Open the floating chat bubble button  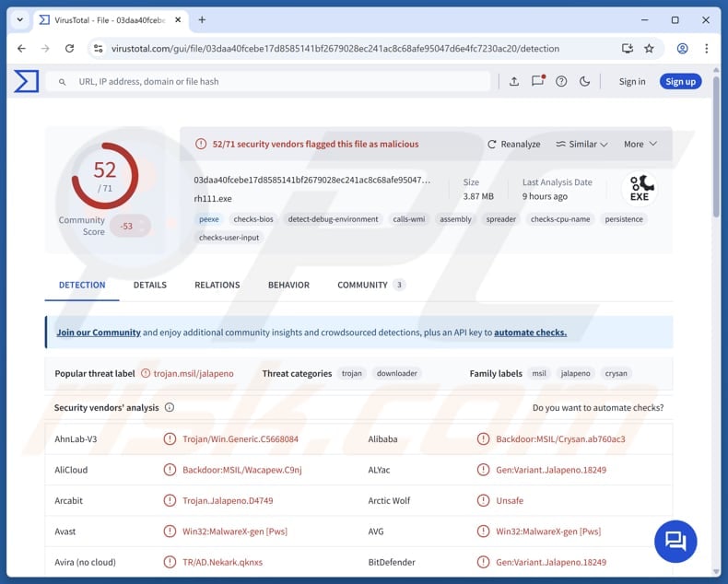[x=675, y=542]
